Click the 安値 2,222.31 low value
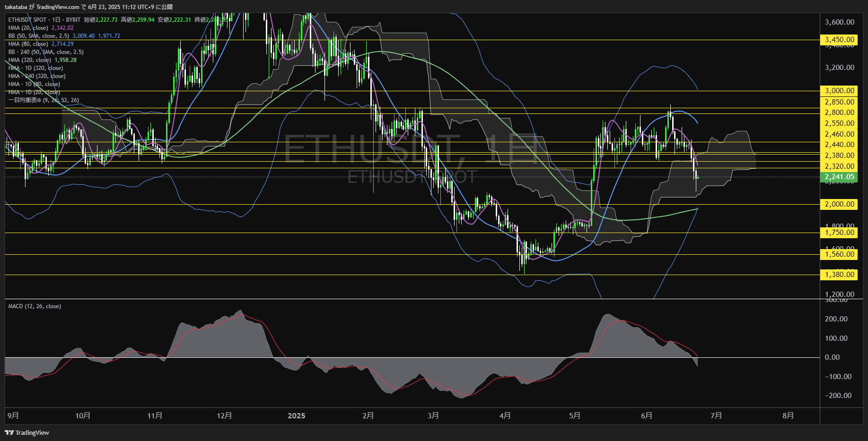 click(x=175, y=20)
